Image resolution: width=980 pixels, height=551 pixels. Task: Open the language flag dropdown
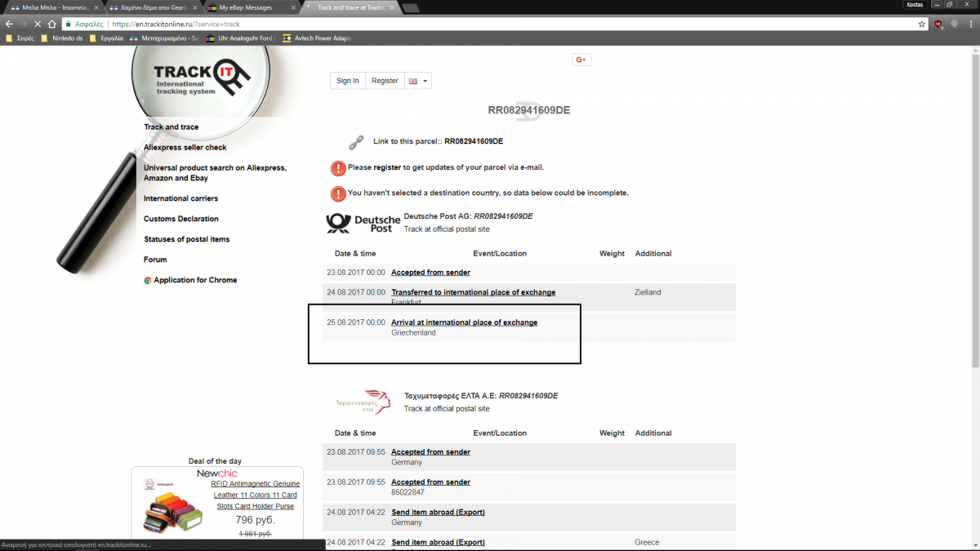[418, 81]
